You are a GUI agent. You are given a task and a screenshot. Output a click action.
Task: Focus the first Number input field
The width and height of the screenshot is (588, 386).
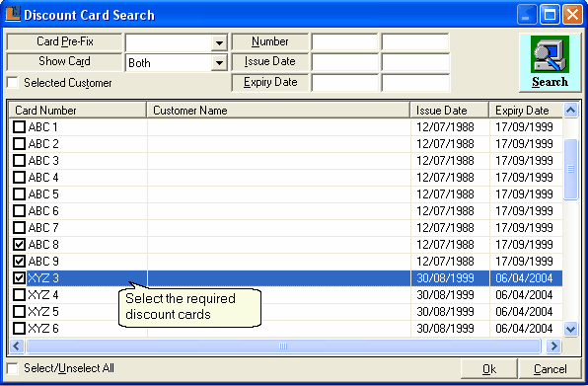click(x=344, y=42)
